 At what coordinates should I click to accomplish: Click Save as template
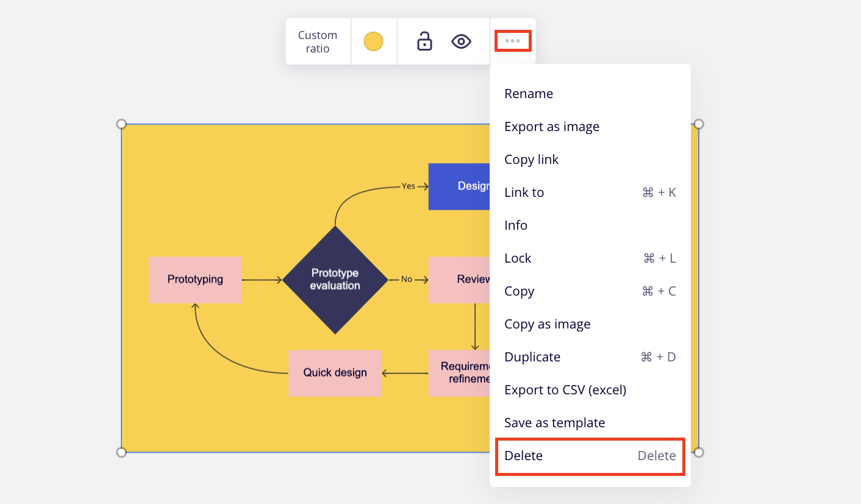click(x=554, y=423)
